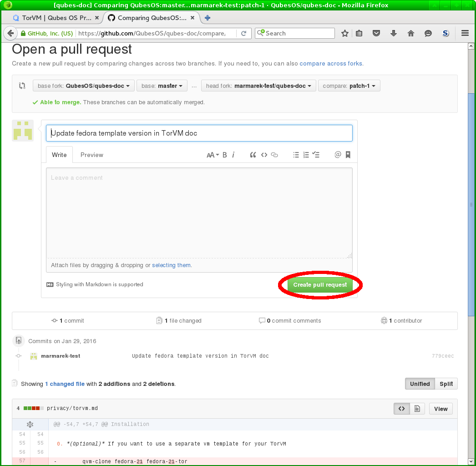Follow the compare across forks link
This screenshot has height=466, width=476.
331,64
